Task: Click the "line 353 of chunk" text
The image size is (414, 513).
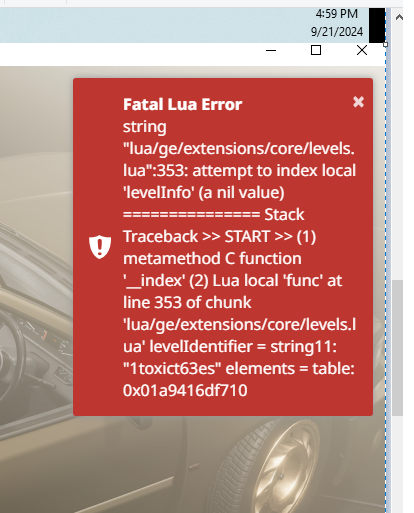Action: [187, 303]
